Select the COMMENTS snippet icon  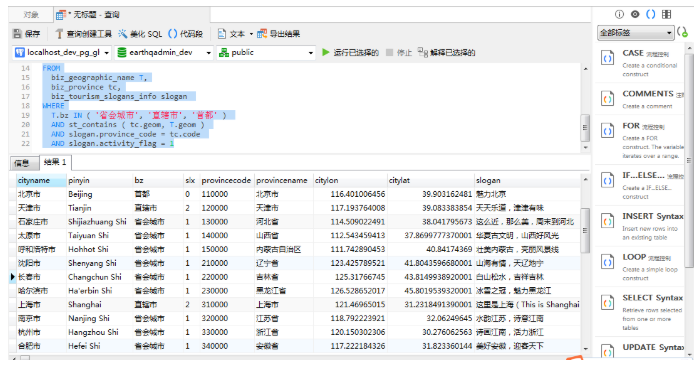[608, 98]
